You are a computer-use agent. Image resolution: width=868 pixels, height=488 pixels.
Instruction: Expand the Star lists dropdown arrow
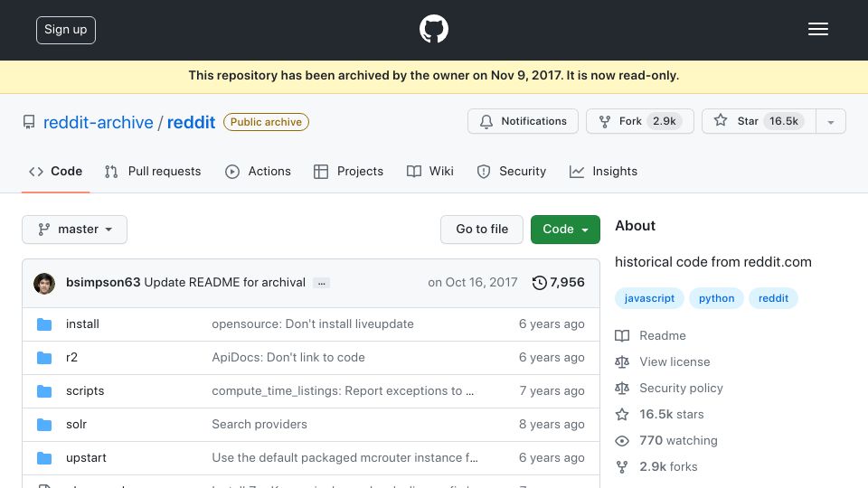(830, 122)
